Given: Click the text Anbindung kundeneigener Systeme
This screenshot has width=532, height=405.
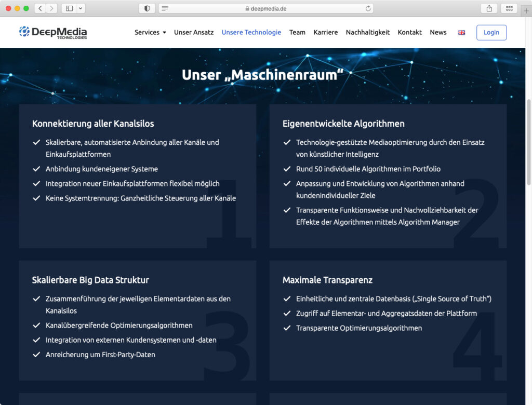Looking at the screenshot, I should [102, 169].
